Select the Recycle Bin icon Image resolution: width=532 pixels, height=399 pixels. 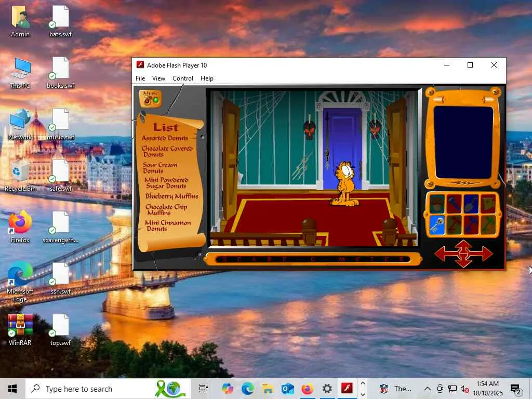point(20,176)
